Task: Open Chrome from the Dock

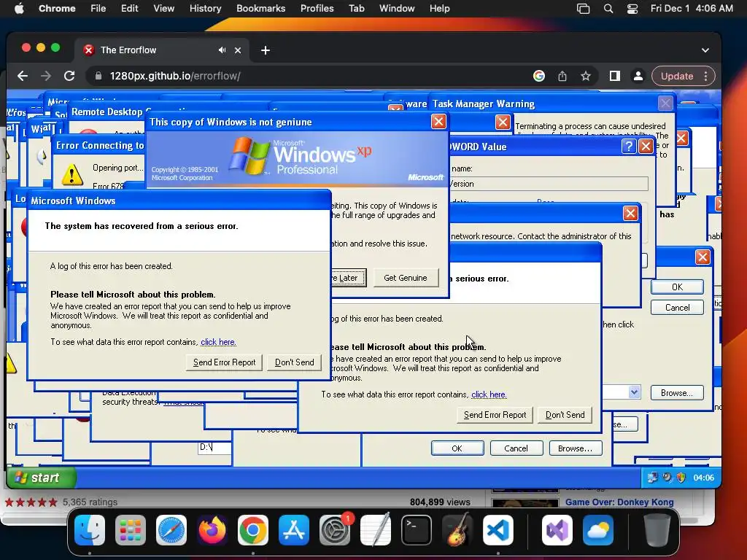Action: point(253,530)
